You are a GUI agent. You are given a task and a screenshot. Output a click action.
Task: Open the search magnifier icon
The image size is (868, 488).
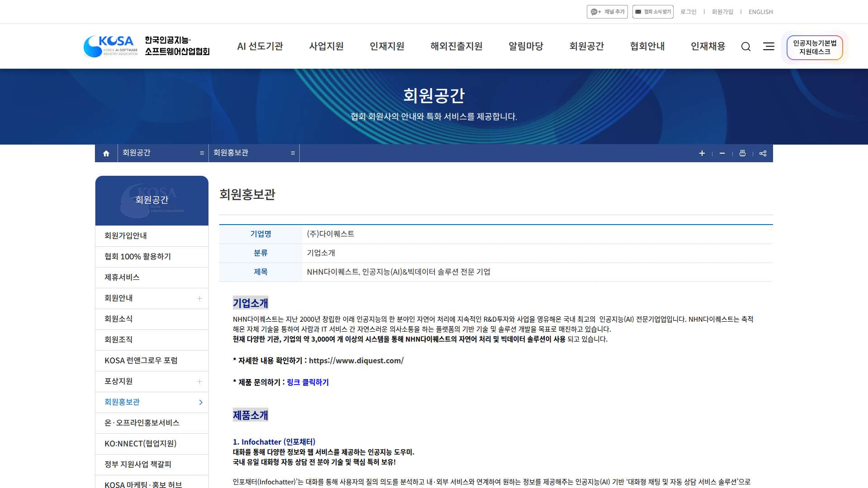(746, 47)
